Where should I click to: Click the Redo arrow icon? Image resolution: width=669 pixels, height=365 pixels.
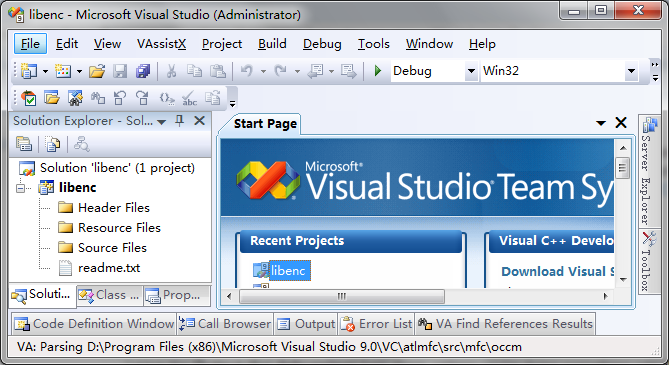pyautogui.click(x=280, y=71)
